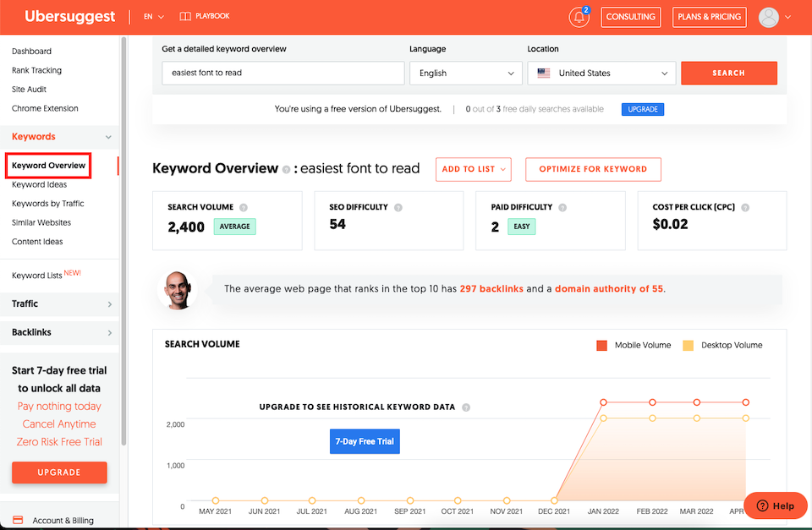Toggle Mobile Volume legend swatch
Image resolution: width=812 pixels, height=530 pixels.
(601, 345)
